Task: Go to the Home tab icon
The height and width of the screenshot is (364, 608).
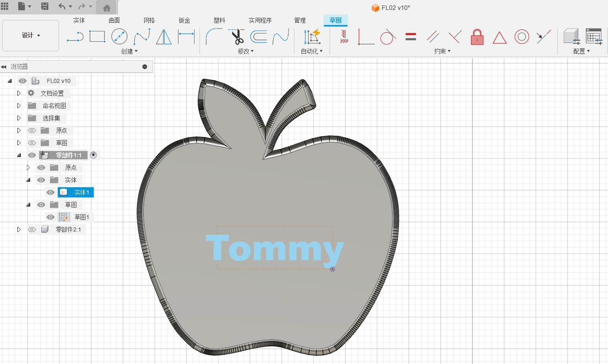Action: [107, 7]
